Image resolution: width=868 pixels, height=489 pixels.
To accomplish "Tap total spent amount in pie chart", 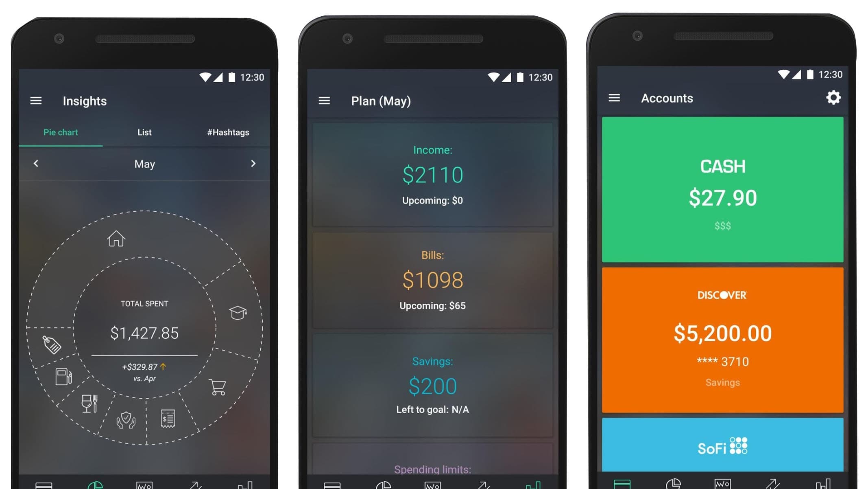I will pos(146,332).
